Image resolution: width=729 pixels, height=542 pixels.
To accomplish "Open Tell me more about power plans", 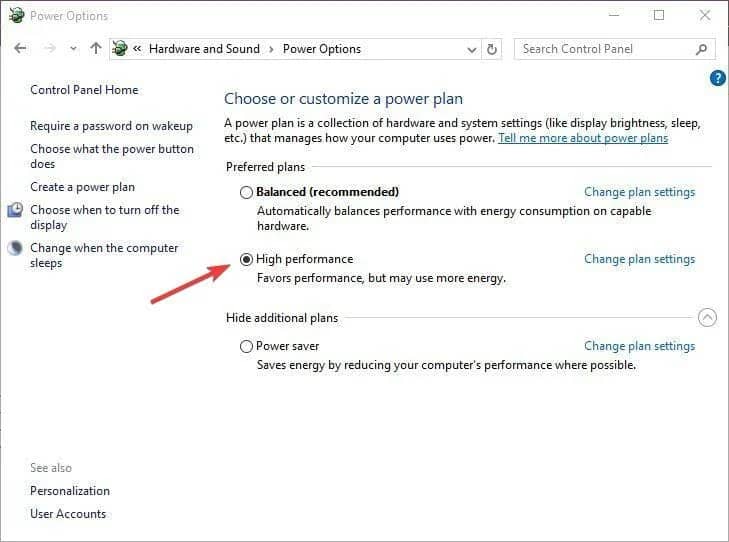I will (583, 138).
